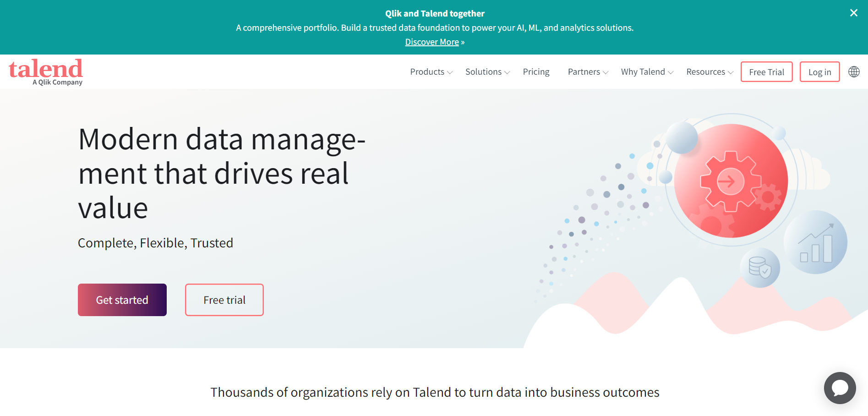Click the 'Complete, Flexible, Trusted' tagline
The image size is (868, 416).
coord(155,243)
